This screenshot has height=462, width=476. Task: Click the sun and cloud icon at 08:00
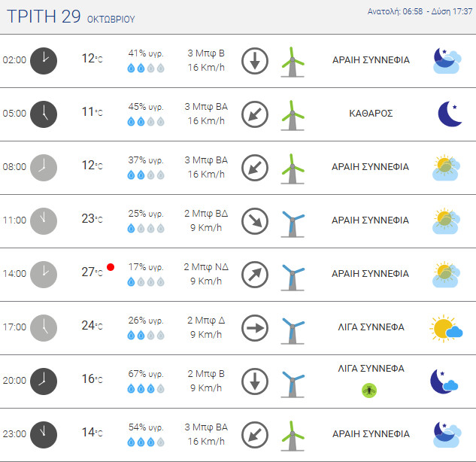point(446,167)
